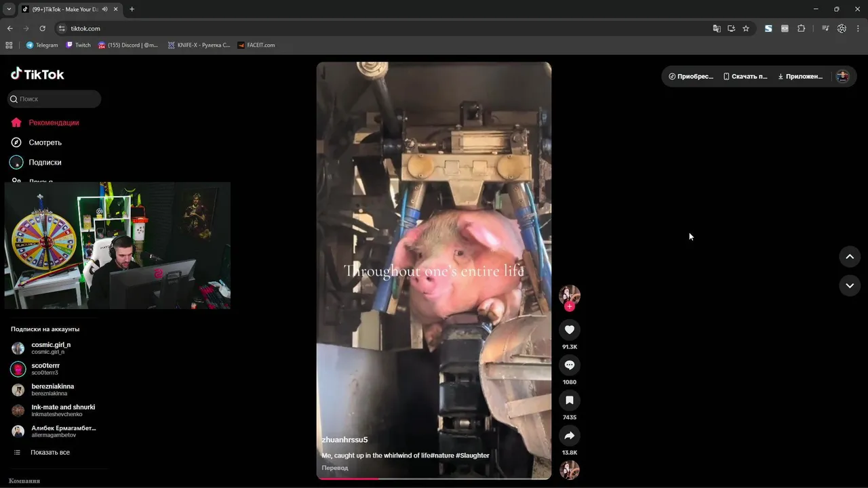Image resolution: width=868 pixels, height=488 pixels.
Task: Open comments on the video
Action: (x=570, y=365)
